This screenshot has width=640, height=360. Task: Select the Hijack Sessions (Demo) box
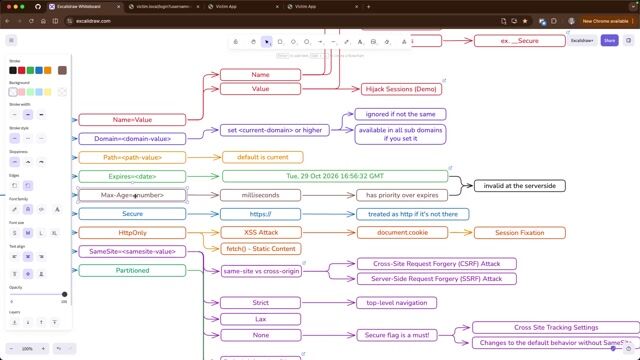(x=401, y=89)
